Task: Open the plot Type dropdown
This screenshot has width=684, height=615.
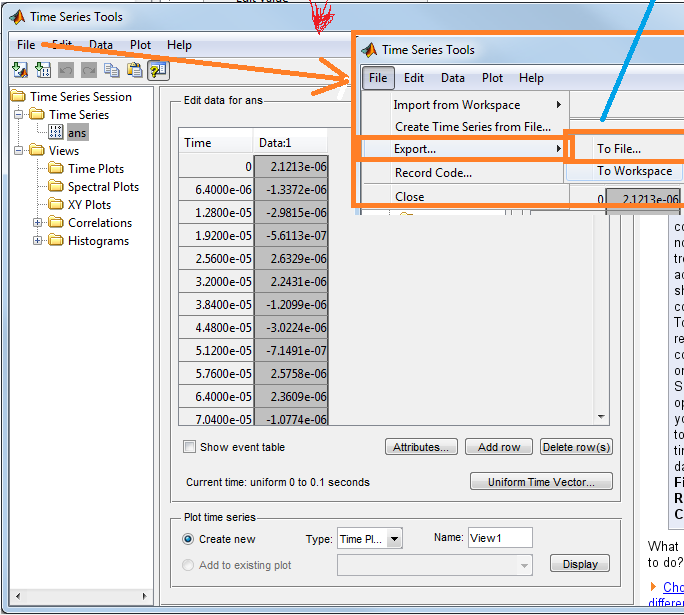Action: [395, 539]
